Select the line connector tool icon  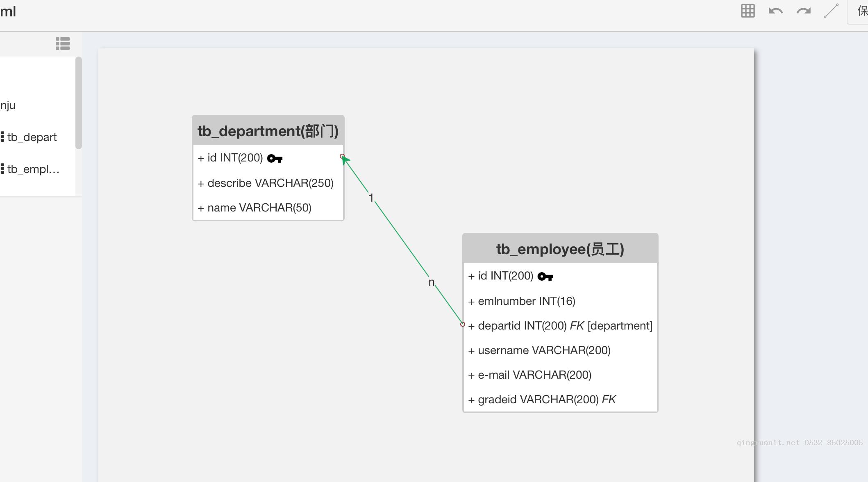tap(831, 11)
